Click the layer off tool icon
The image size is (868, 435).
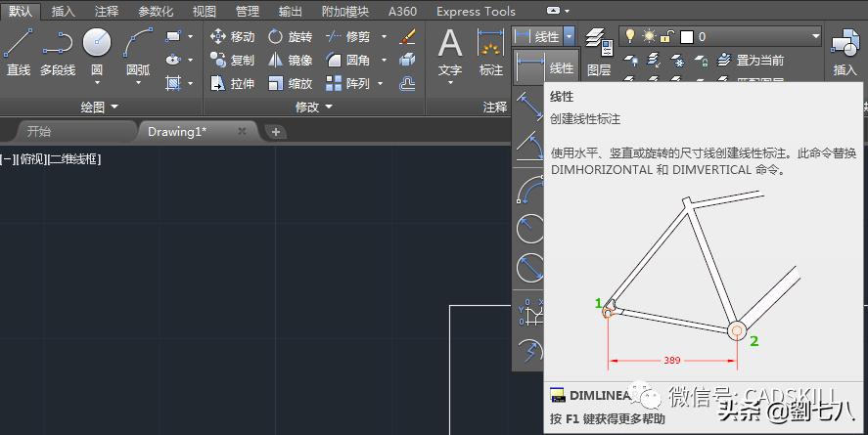coord(631,61)
